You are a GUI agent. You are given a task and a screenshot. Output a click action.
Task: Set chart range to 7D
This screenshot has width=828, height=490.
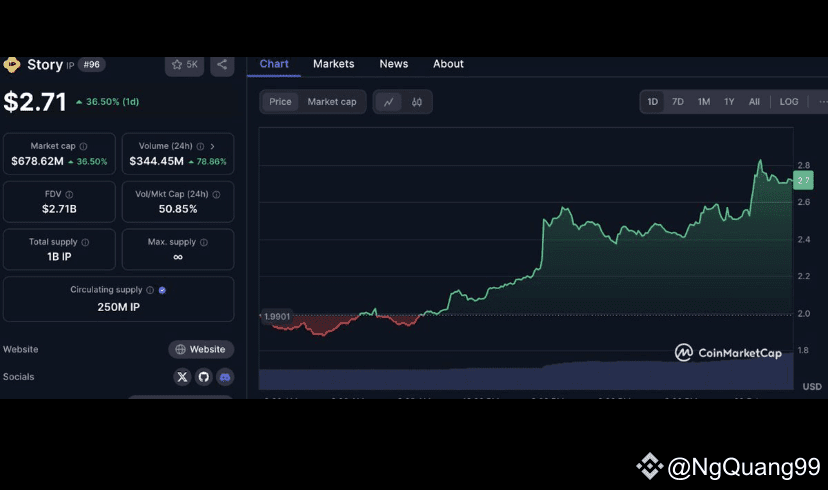coord(678,101)
